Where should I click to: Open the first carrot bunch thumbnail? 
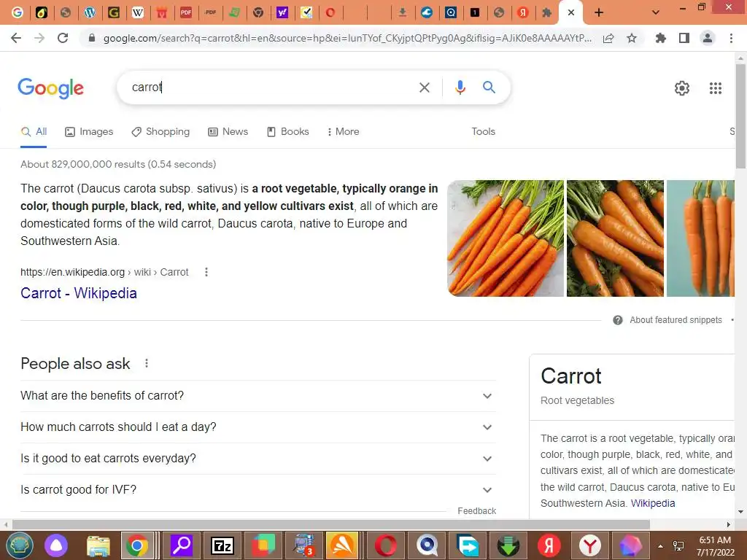point(506,238)
